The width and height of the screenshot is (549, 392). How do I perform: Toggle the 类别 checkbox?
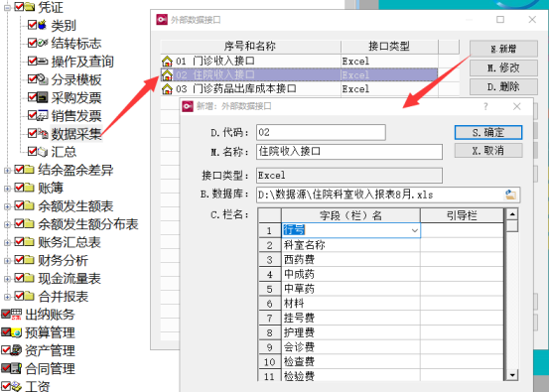(x=32, y=25)
